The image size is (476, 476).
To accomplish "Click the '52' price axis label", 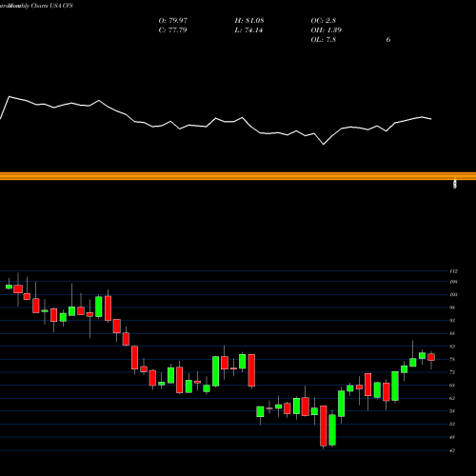I will click(452, 424).
